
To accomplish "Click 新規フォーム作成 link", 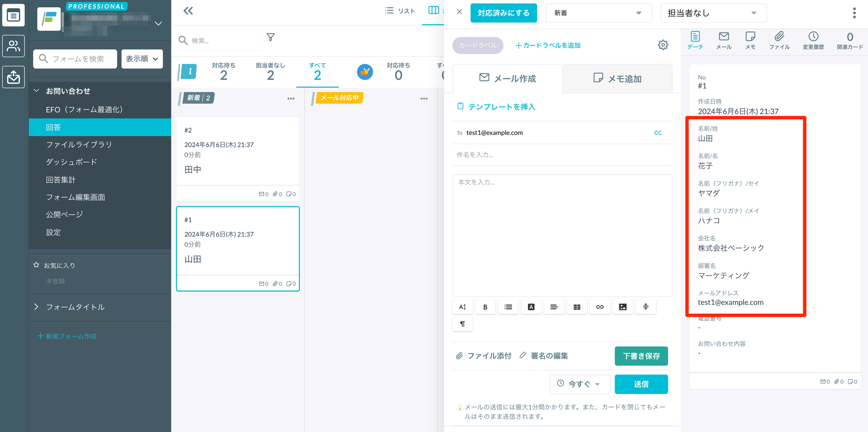I will coord(67,336).
